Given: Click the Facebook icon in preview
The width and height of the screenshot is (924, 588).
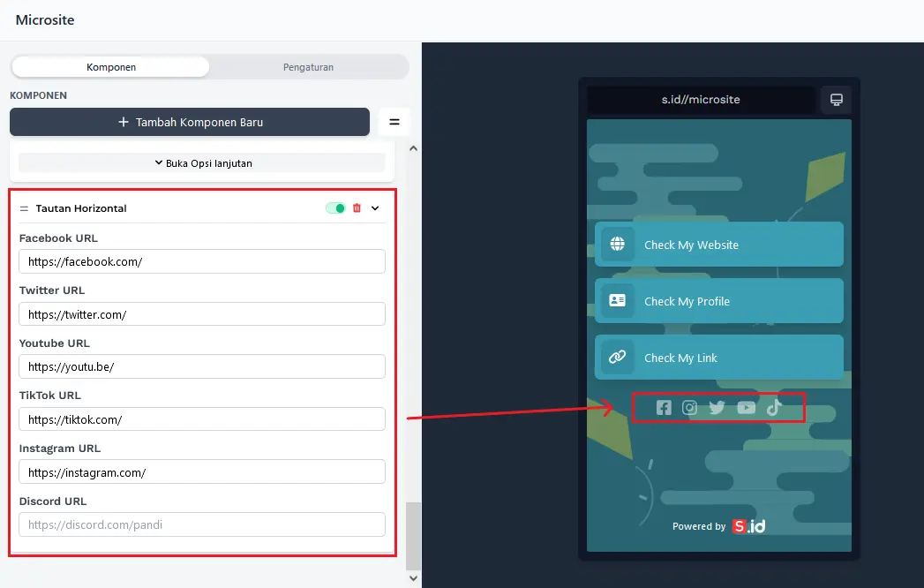Looking at the screenshot, I should coord(664,407).
